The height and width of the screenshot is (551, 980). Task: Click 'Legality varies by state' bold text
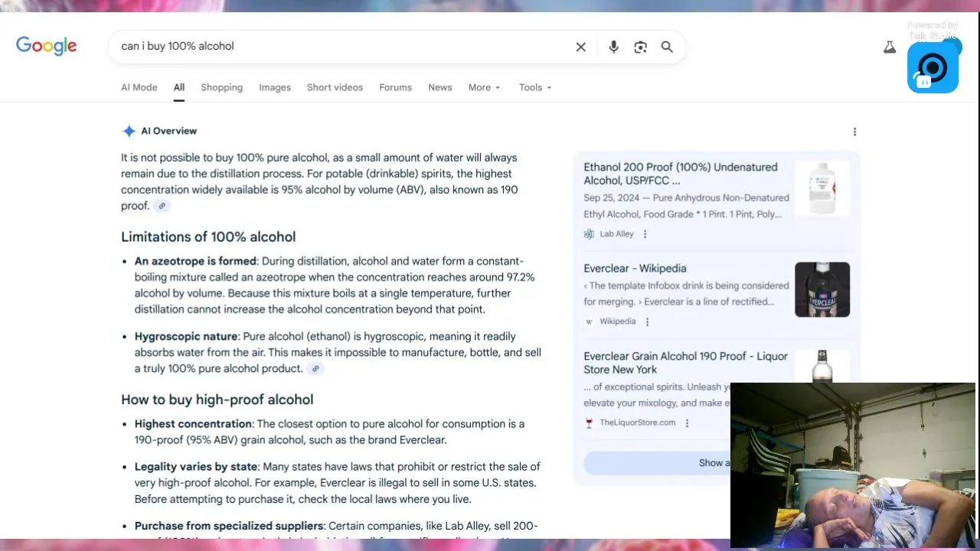pos(196,467)
